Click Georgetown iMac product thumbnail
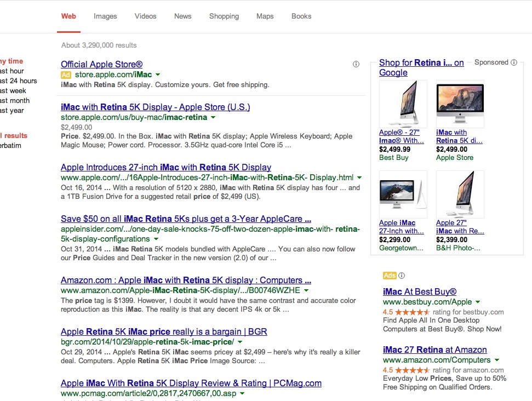532x401 pixels. tap(403, 194)
